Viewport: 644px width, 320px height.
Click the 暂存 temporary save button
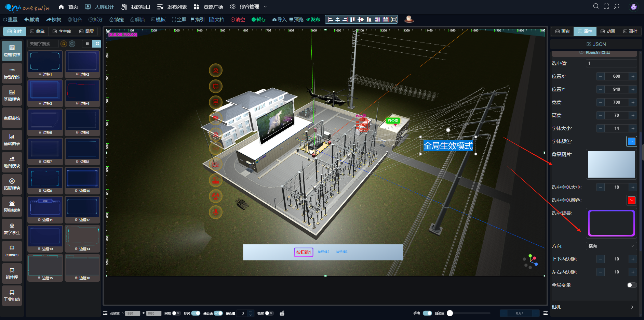pyautogui.click(x=259, y=20)
